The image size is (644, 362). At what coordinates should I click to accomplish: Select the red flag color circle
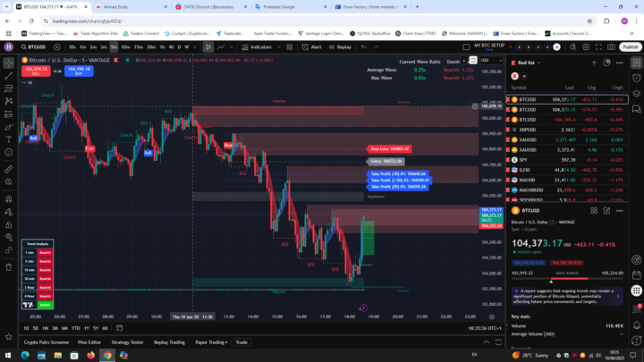pos(514,76)
